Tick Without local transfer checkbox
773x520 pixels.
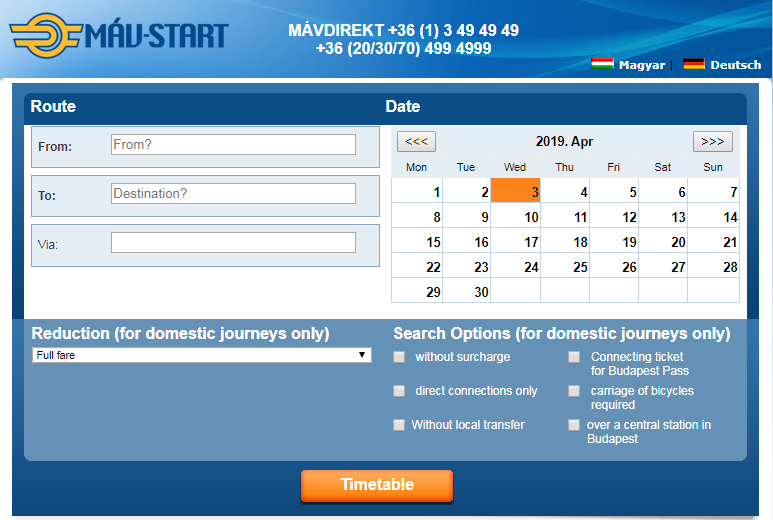point(400,425)
